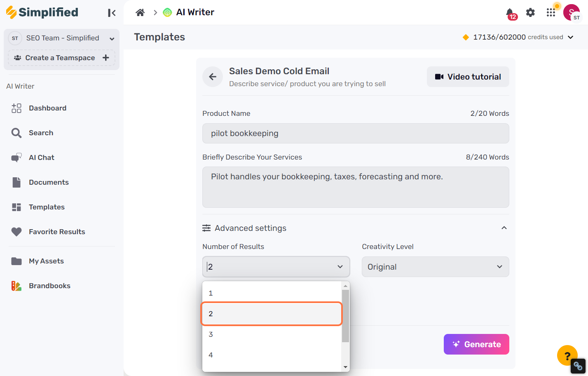Choose 4 from the Number of Results list

tap(272, 355)
